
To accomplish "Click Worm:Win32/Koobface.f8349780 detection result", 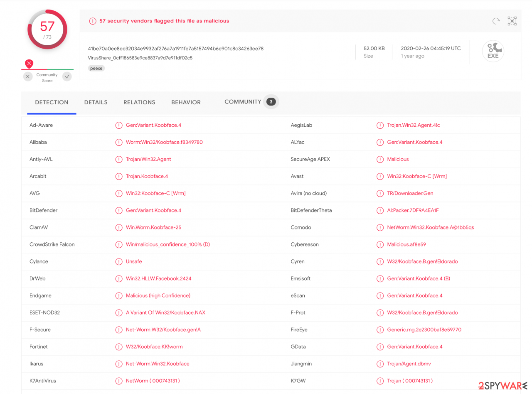I will click(x=164, y=142).
